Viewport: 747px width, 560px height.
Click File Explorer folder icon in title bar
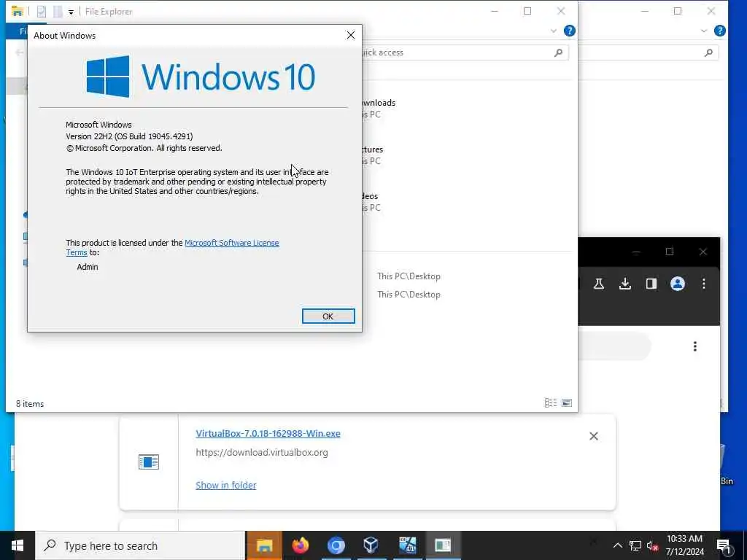pos(18,11)
